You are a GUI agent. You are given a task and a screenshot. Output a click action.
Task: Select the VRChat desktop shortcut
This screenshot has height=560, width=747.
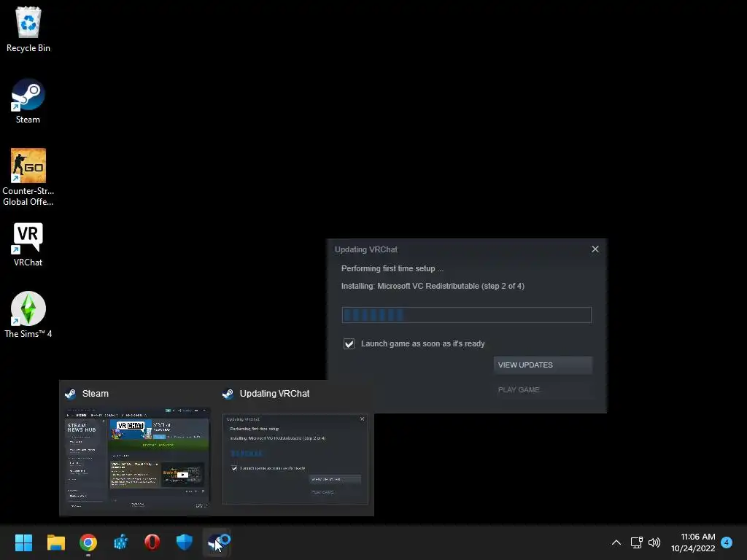point(28,244)
